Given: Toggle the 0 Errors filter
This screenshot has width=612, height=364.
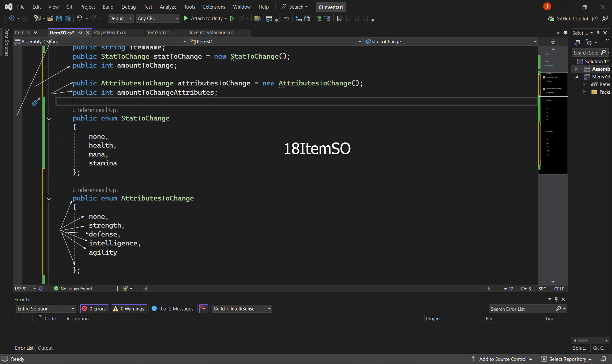Looking at the screenshot, I should pos(94,309).
